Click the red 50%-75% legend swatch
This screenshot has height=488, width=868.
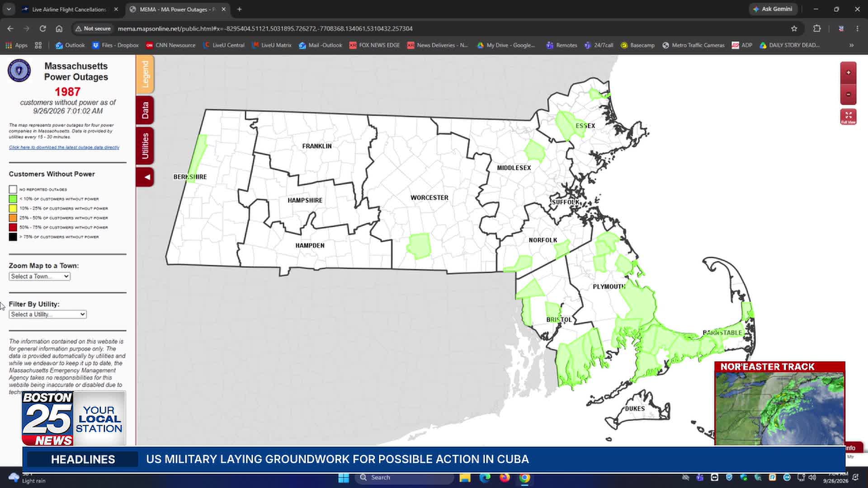13,227
